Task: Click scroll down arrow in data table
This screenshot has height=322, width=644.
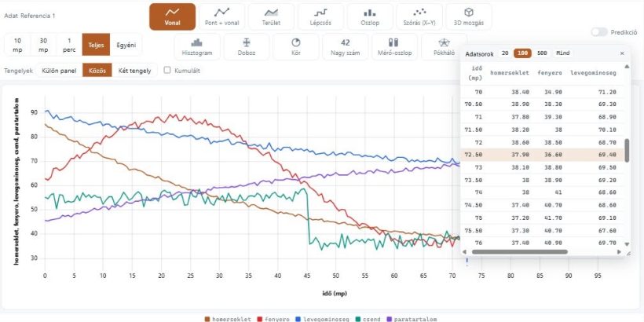Action: (x=627, y=244)
